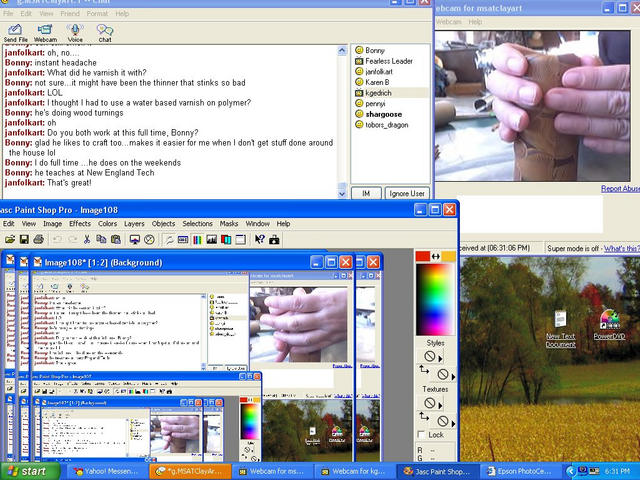The height and width of the screenshot is (480, 640).
Task: Click the chat scrollbar down arrow
Action: (x=342, y=194)
